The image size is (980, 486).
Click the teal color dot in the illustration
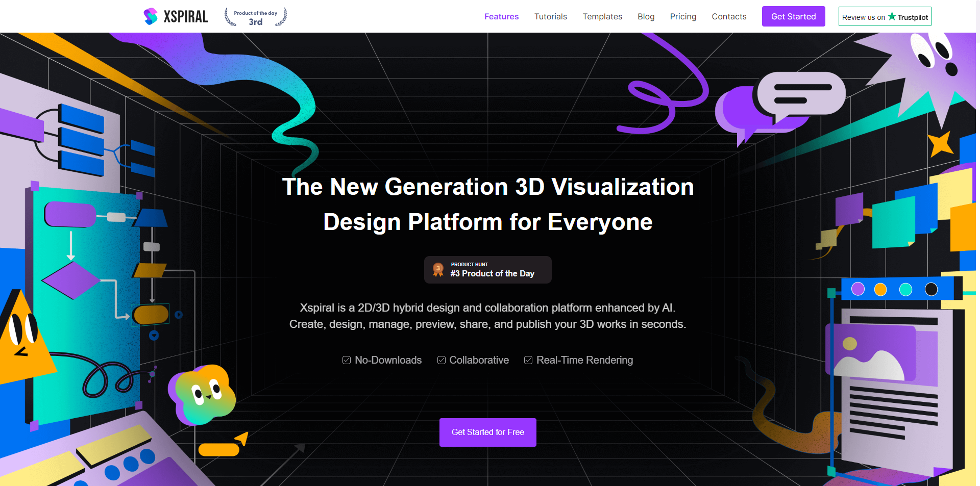pyautogui.click(x=905, y=289)
